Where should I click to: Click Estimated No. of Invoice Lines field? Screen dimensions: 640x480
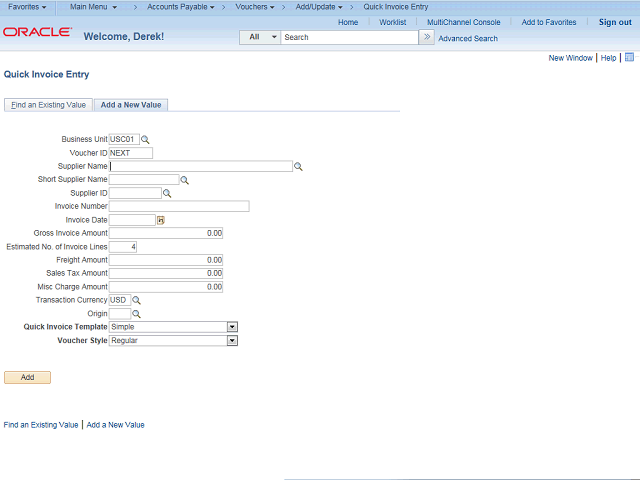pos(123,247)
